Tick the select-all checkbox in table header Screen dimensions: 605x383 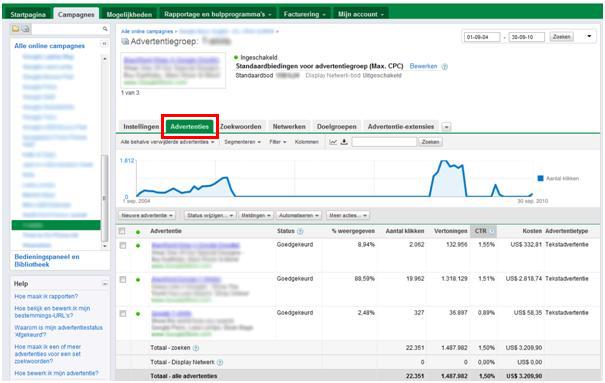[122, 231]
